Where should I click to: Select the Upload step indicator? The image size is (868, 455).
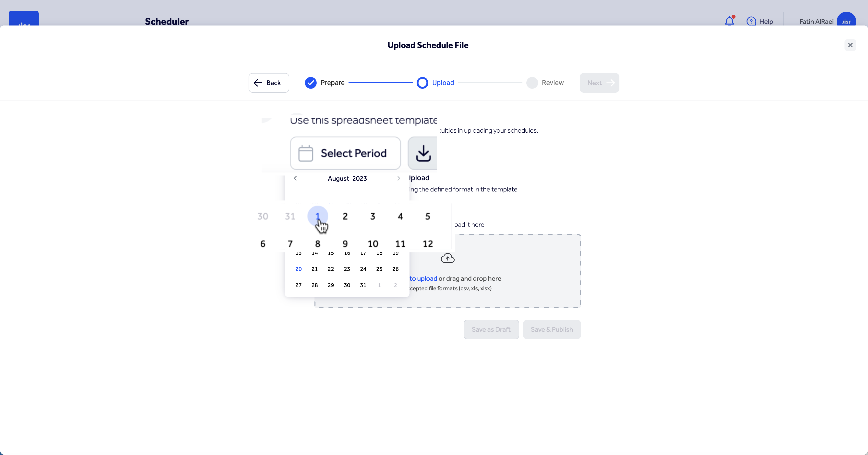click(x=422, y=83)
